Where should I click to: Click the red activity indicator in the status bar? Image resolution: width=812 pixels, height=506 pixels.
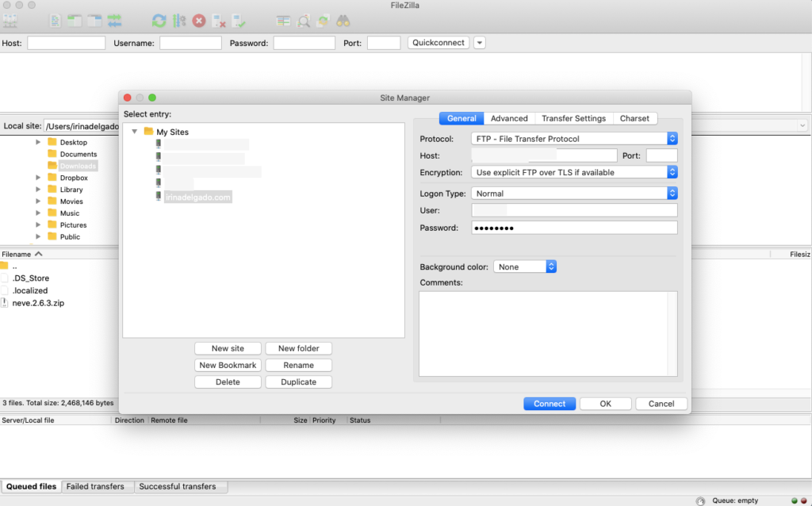tap(804, 500)
